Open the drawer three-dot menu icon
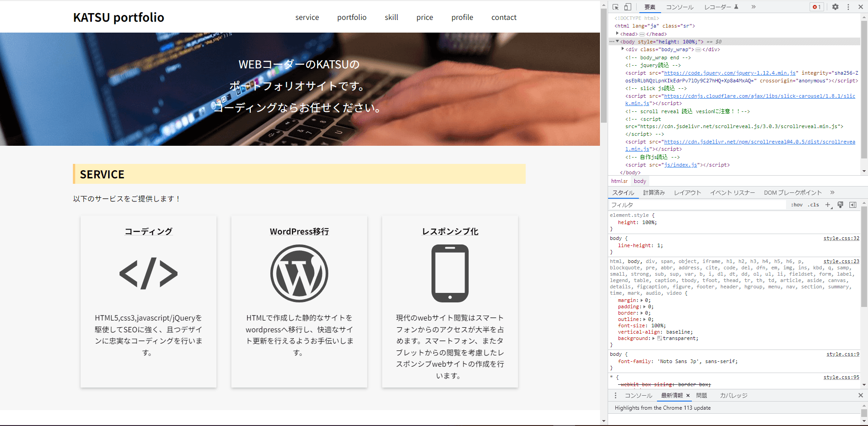Viewport: 868px width, 426px height. point(615,395)
